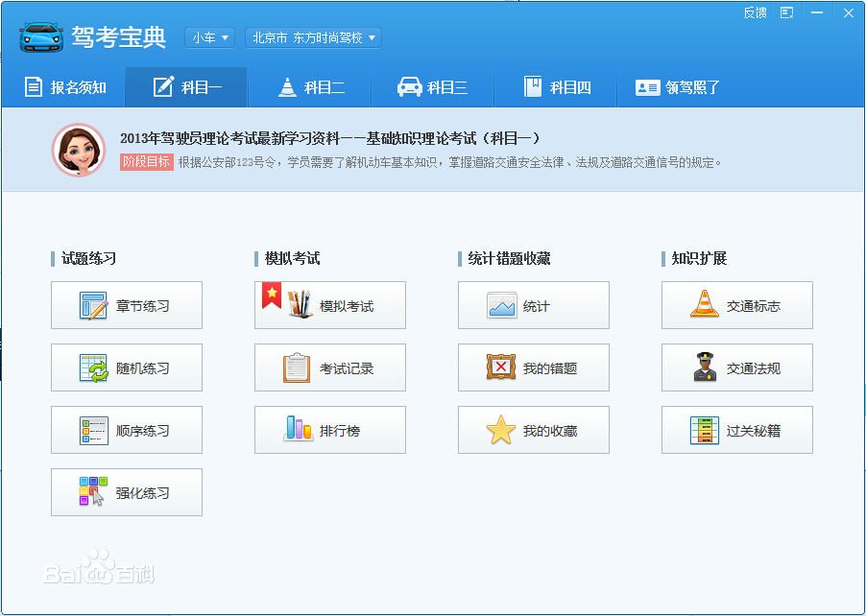
Task: Open the 报名须知 registration notice tab
Action: pyautogui.click(x=64, y=86)
